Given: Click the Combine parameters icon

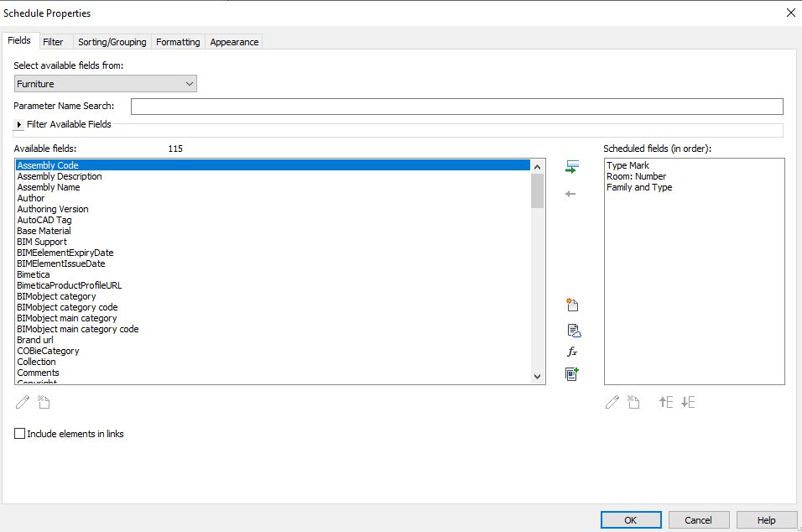Looking at the screenshot, I should coord(572,374).
